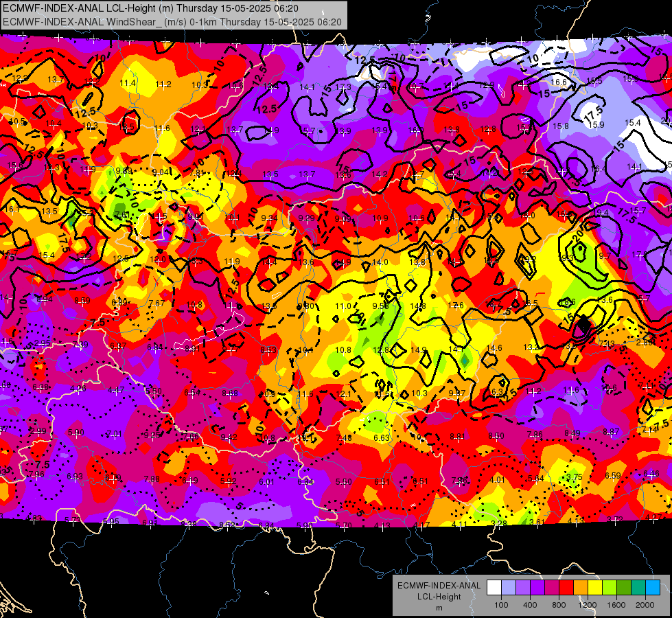The image size is (672, 618).
Task: Pick the light lavender legend swatch
Action: 509,588
